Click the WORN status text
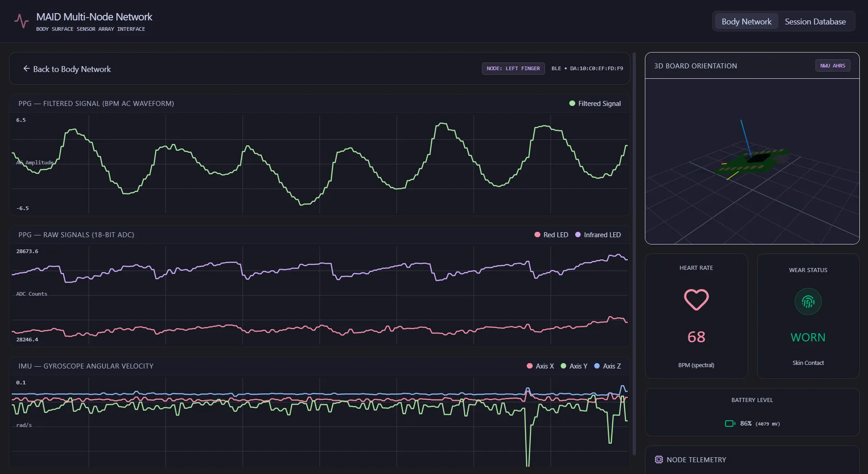Viewport: 868px width, 474px height. click(808, 337)
